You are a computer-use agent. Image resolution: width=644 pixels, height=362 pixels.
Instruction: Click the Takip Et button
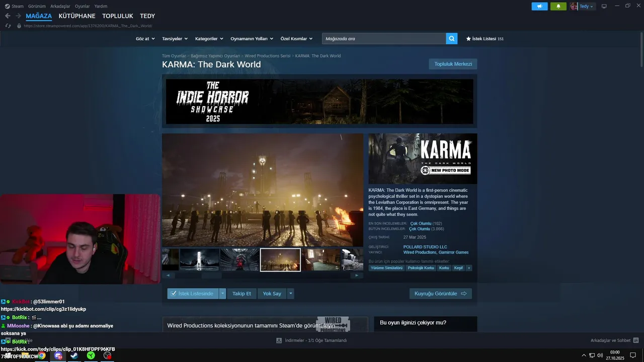(242, 294)
